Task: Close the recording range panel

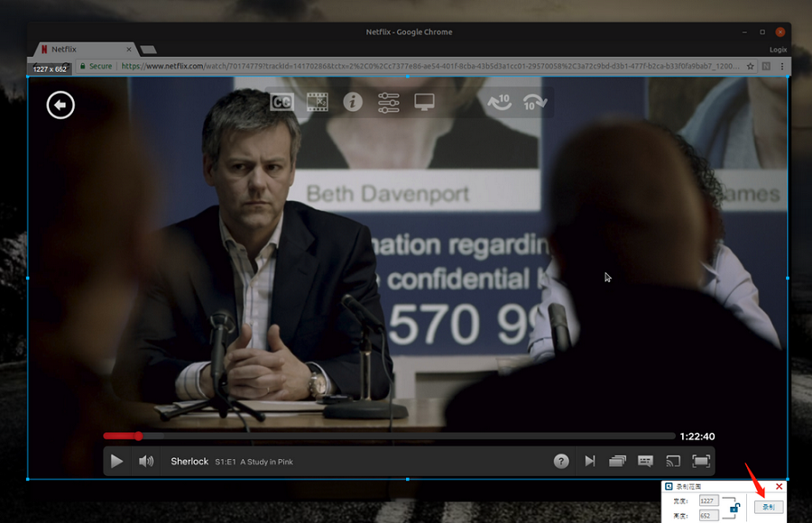Action: tap(779, 486)
